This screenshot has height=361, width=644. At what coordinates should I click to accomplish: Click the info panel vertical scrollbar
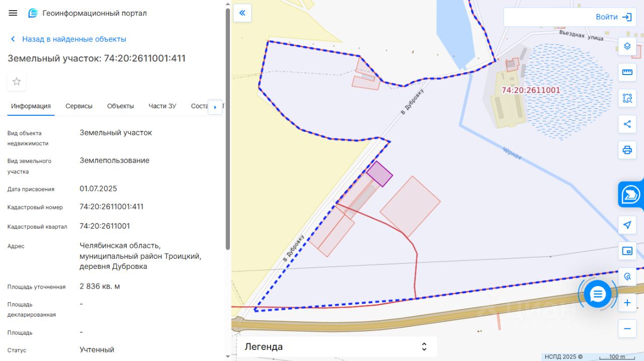228,128
